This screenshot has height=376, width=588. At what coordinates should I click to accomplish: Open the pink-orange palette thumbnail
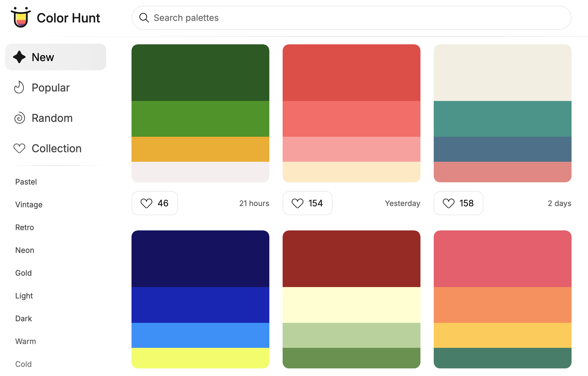[x=502, y=299]
